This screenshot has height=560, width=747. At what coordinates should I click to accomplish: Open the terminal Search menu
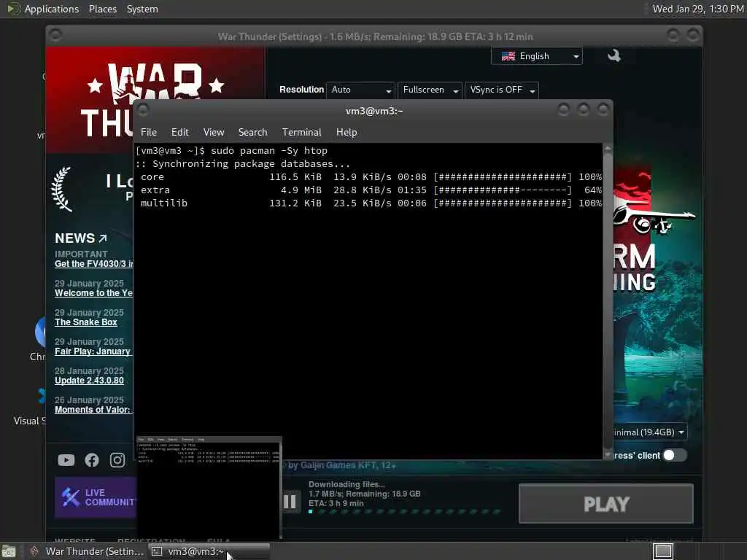click(x=252, y=133)
